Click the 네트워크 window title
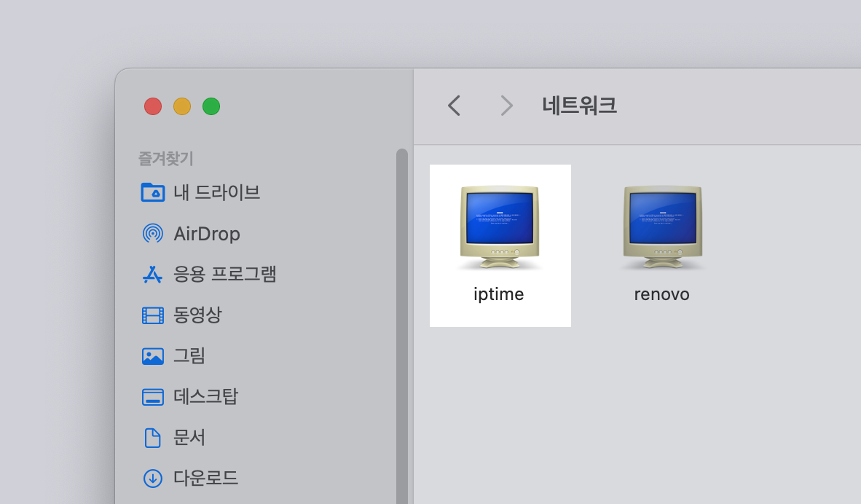The image size is (861, 504). (579, 106)
